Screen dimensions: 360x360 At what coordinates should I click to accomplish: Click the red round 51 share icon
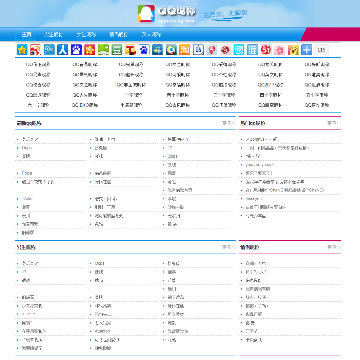point(266,50)
